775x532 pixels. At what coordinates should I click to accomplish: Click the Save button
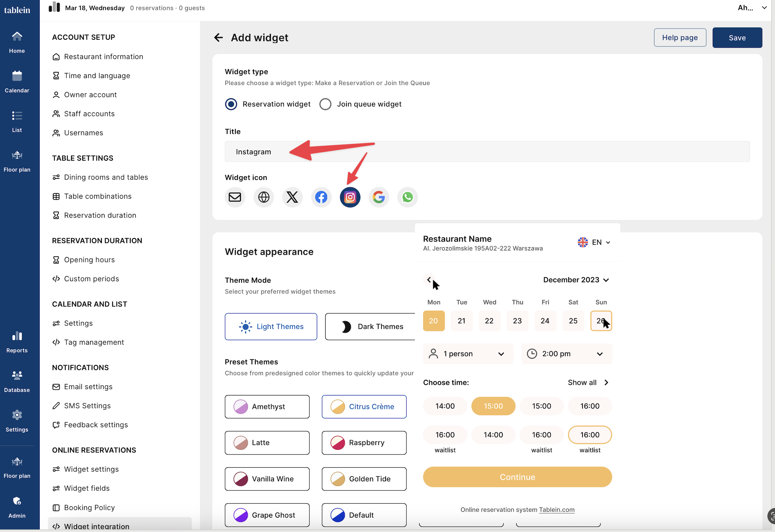pyautogui.click(x=737, y=38)
